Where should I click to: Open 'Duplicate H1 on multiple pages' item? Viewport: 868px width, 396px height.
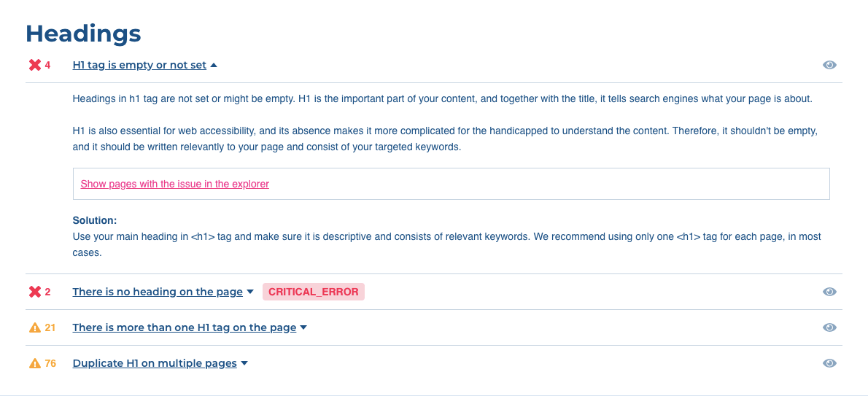click(155, 364)
